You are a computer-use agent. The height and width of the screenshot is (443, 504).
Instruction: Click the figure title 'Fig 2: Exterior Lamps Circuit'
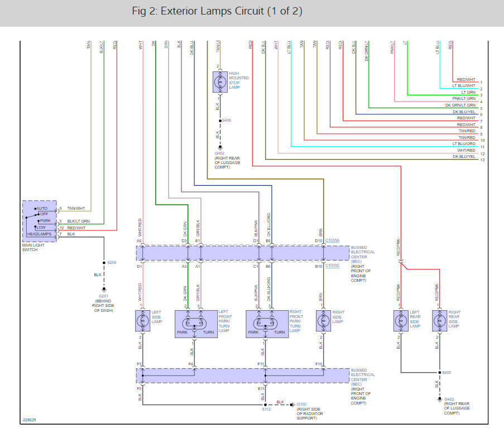click(217, 11)
